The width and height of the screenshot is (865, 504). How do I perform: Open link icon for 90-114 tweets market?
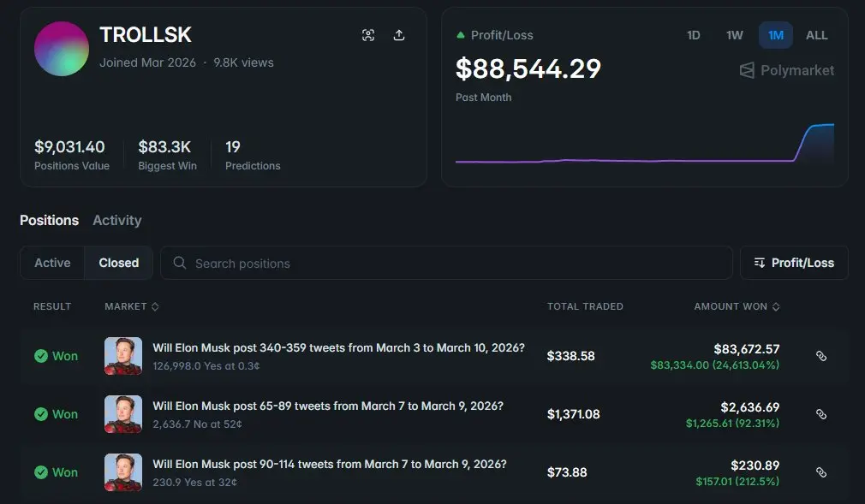click(820, 472)
